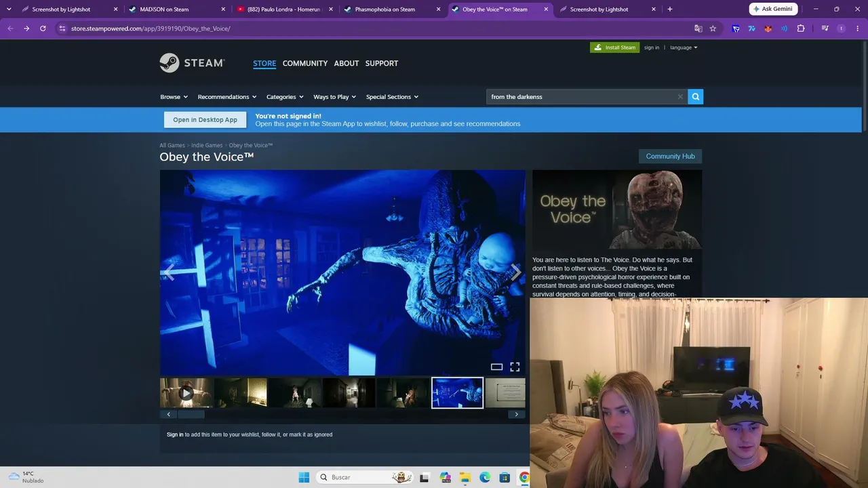Open Chrome from the taskbar

524,477
